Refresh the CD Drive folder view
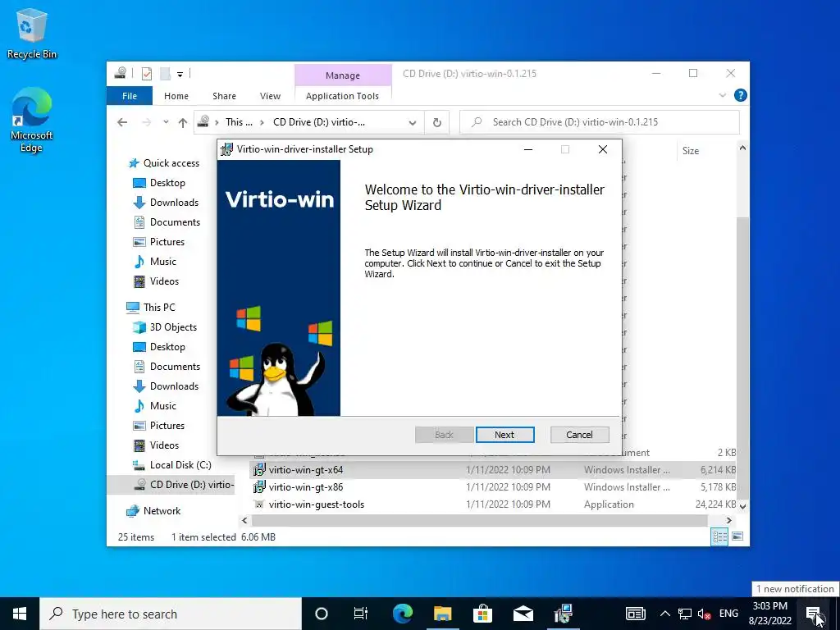The image size is (840, 630). 437,123
